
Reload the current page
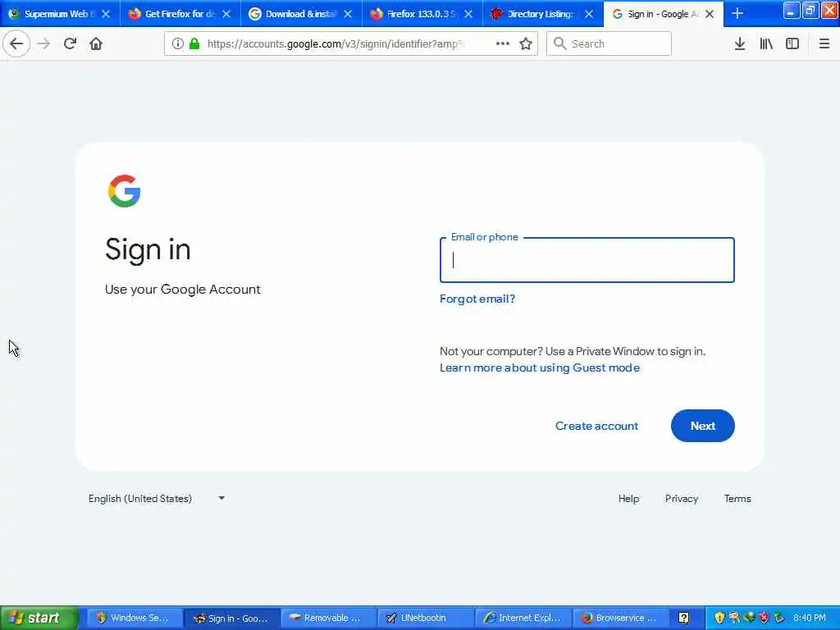coord(70,44)
